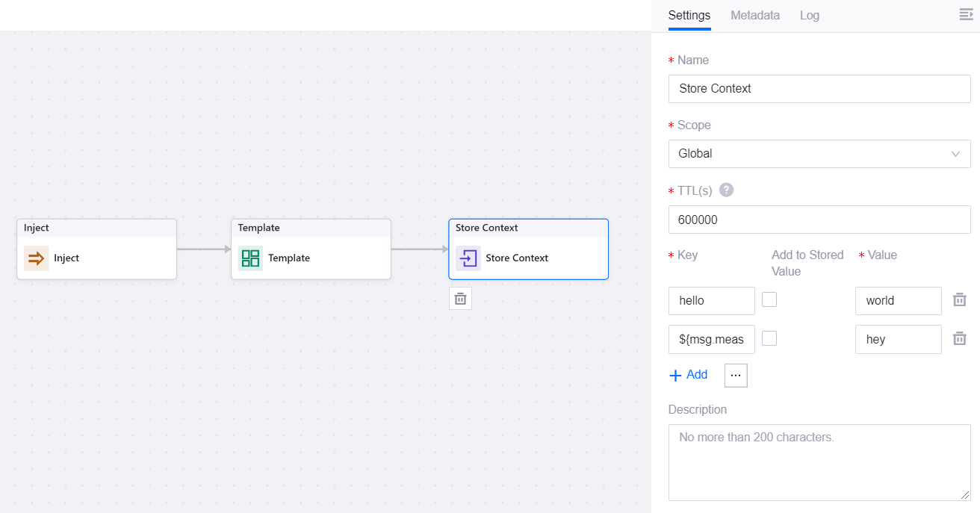
Task: Click the TTL field showing 600000
Action: click(819, 220)
